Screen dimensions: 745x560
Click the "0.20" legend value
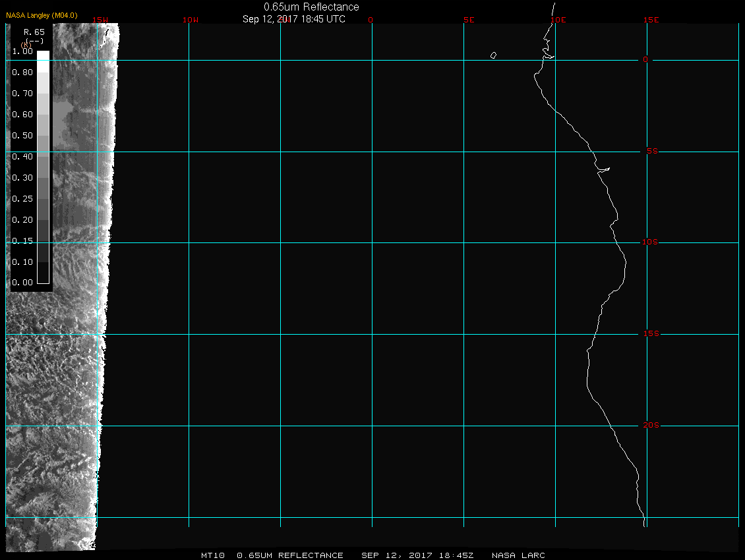point(22,219)
